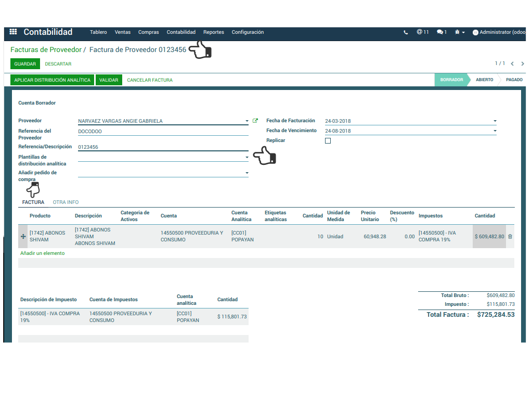Grab the invoice line drag handle
Image resolution: width=532 pixels, height=399 pixels.
(x=23, y=237)
